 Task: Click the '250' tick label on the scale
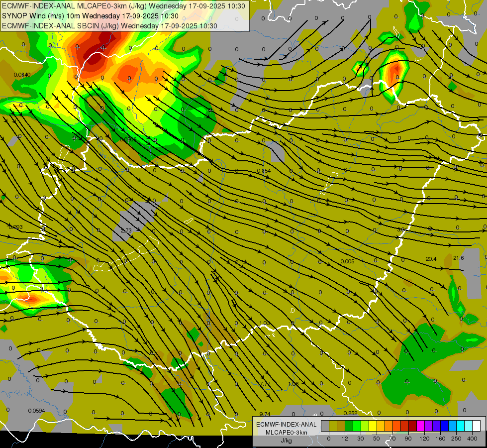pos(456,439)
